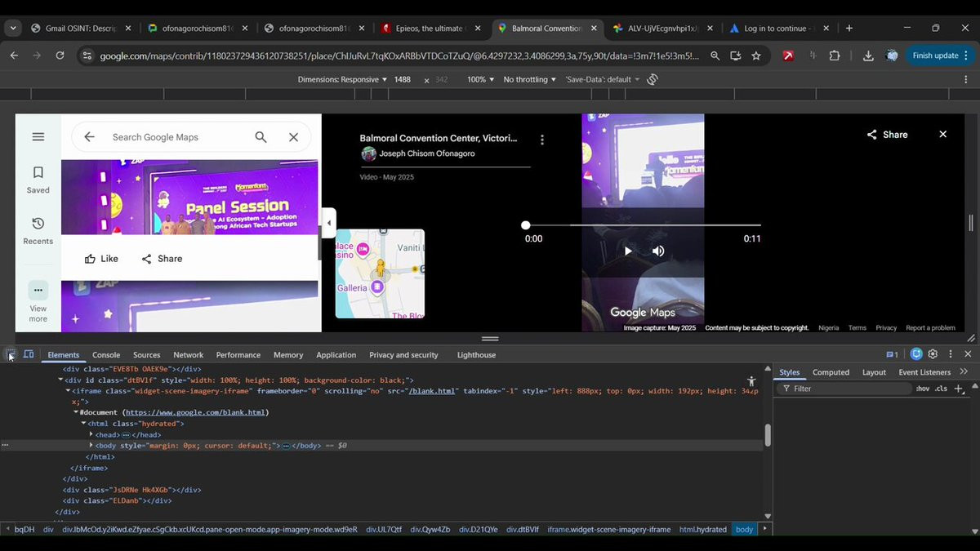This screenshot has height=551, width=980.
Task: Open the 100% zoom dropdown
Action: point(481,79)
